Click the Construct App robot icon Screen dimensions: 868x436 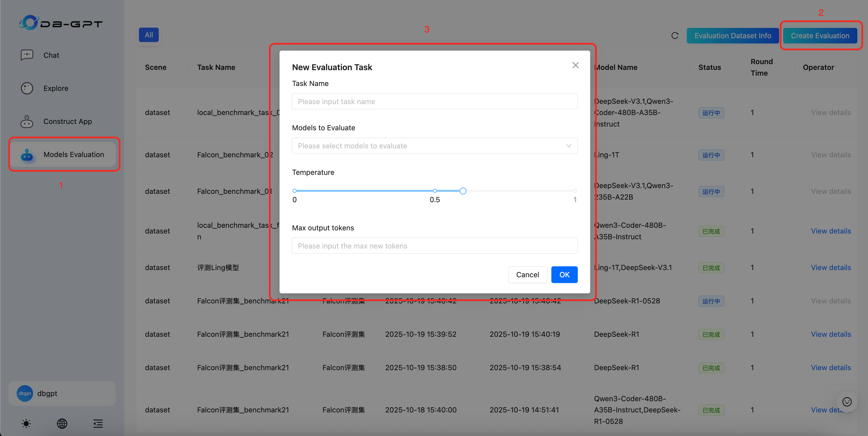[27, 121]
